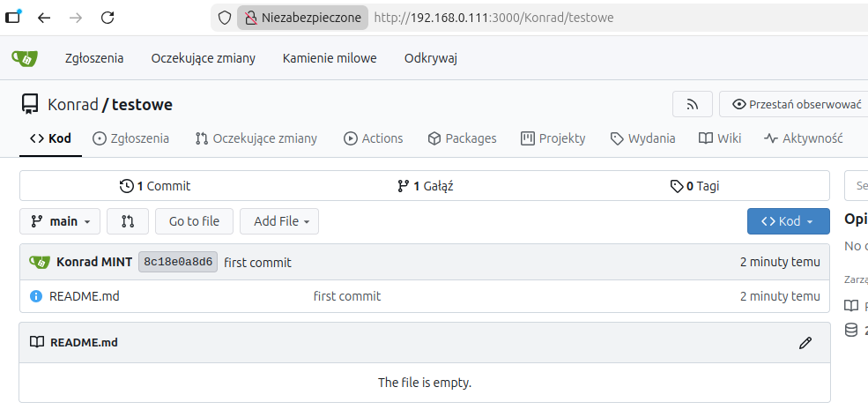The image size is (868, 417).
Task: Click the database size icon in the sidebar
Action: click(850, 330)
